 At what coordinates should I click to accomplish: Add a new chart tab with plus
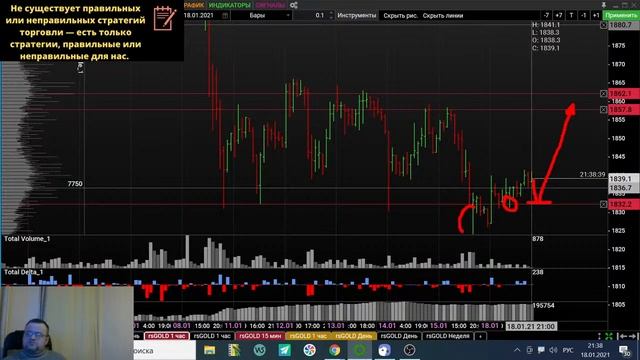point(480,336)
